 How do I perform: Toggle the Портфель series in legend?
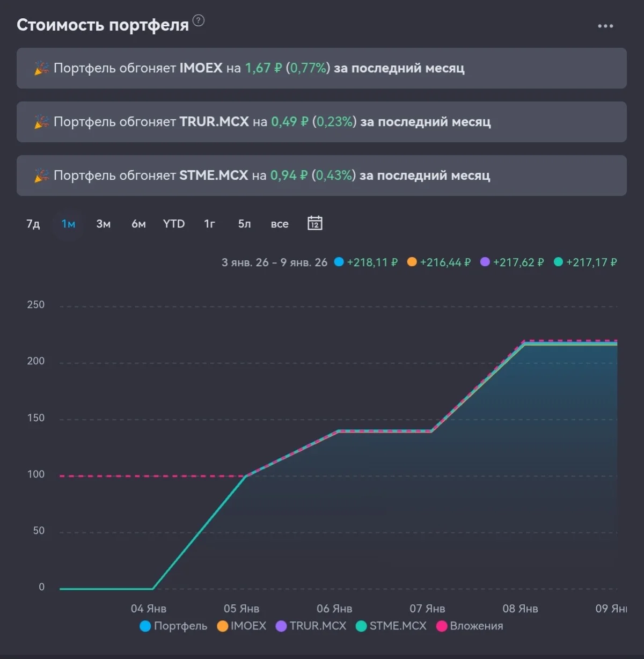173,626
